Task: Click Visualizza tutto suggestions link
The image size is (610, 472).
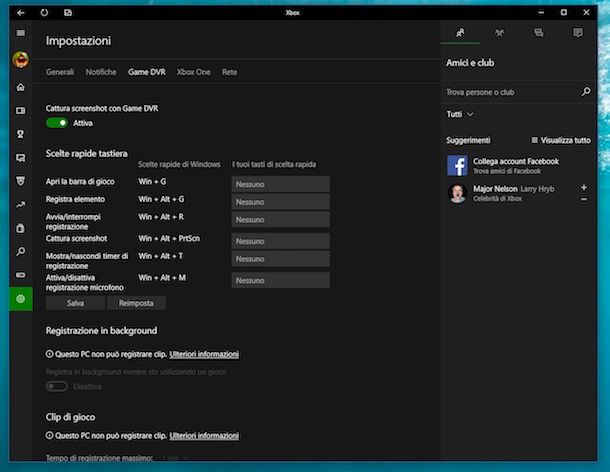Action: click(561, 140)
